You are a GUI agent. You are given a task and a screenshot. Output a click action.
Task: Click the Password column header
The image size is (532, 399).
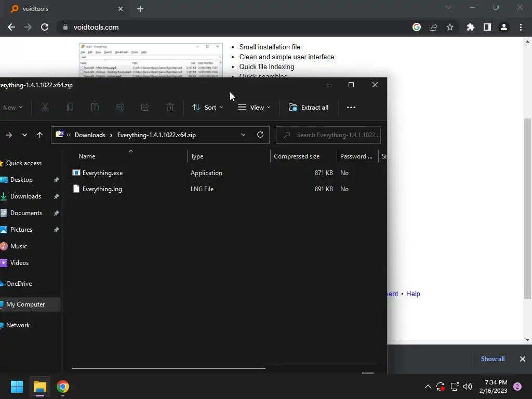[x=357, y=156]
